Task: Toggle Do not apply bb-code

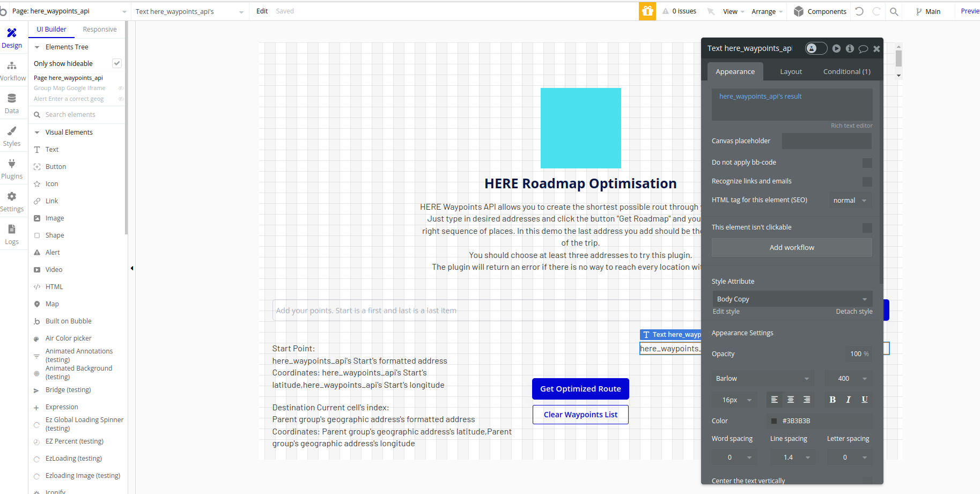Action: pos(867,163)
